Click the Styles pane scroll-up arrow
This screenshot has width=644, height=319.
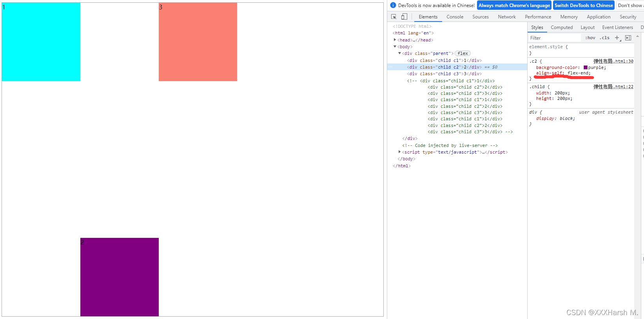pos(637,36)
